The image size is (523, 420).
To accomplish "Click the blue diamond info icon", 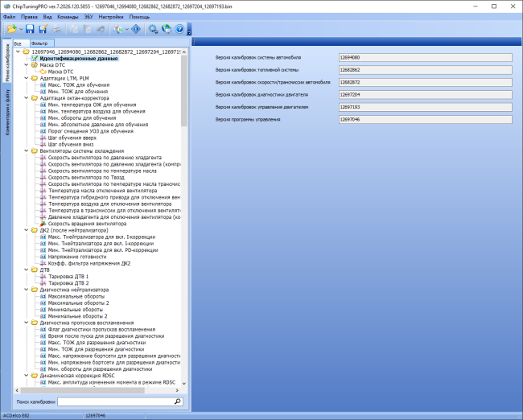I will [136, 29].
